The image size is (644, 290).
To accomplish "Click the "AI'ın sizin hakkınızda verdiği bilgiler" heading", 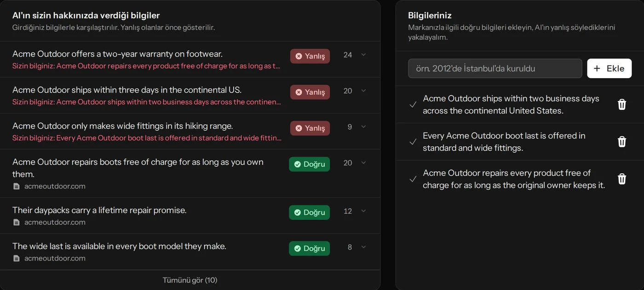I will click(x=86, y=16).
